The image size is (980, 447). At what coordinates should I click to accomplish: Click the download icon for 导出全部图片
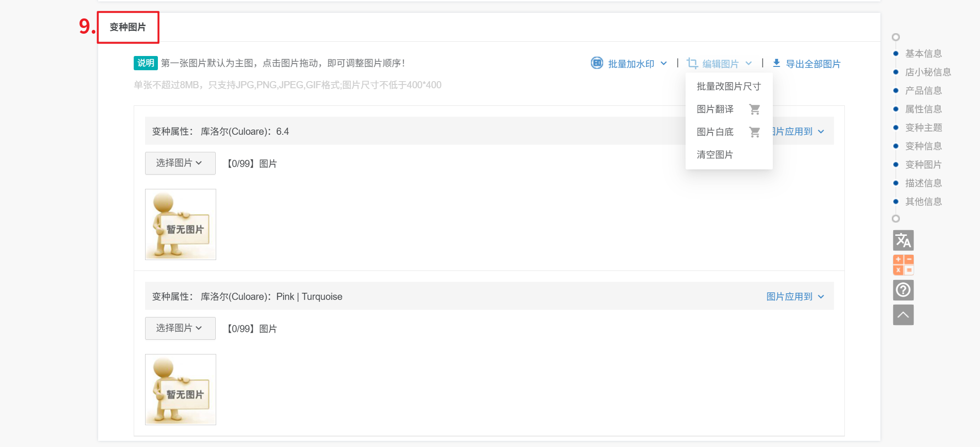(776, 63)
